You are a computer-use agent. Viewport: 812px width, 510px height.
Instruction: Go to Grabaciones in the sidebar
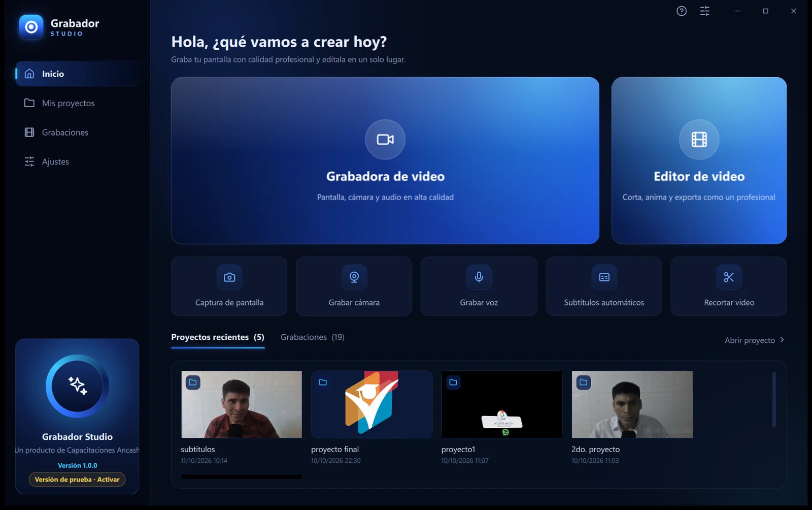pyautogui.click(x=77, y=133)
